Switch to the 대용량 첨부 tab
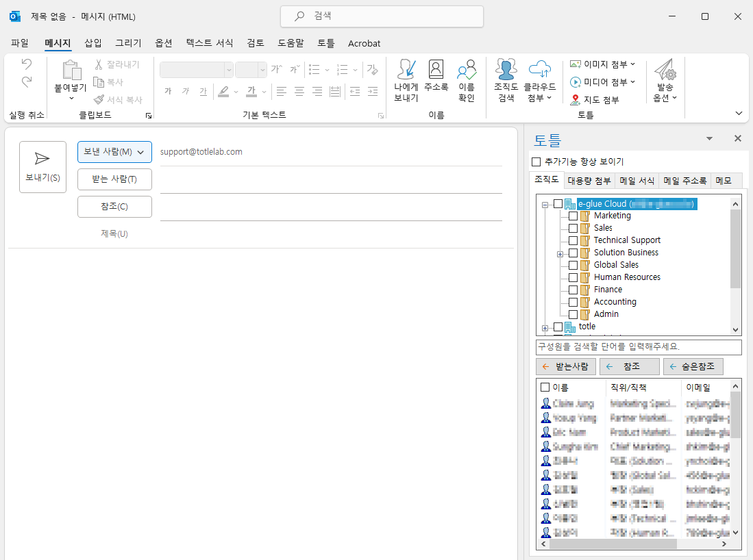 589,181
